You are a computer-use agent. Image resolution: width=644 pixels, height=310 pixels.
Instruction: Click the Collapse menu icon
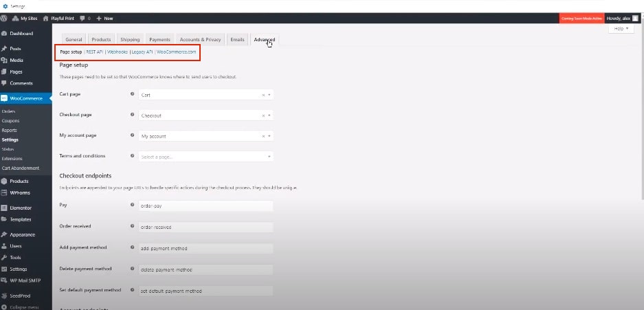point(5,306)
